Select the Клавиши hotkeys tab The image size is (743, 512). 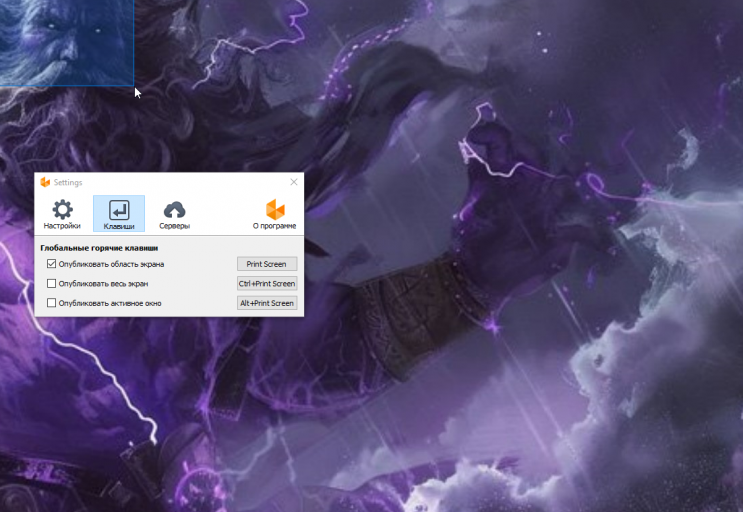119,214
